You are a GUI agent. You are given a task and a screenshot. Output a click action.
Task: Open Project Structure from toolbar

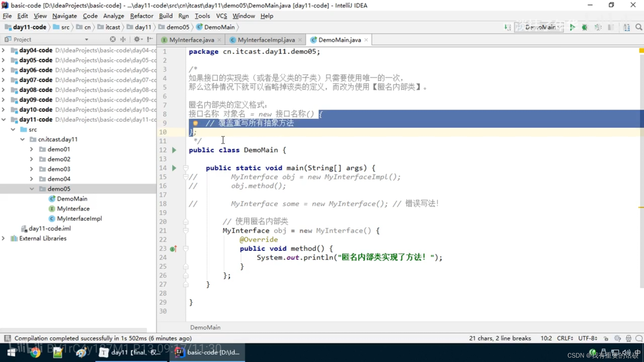pyautogui.click(x=626, y=27)
